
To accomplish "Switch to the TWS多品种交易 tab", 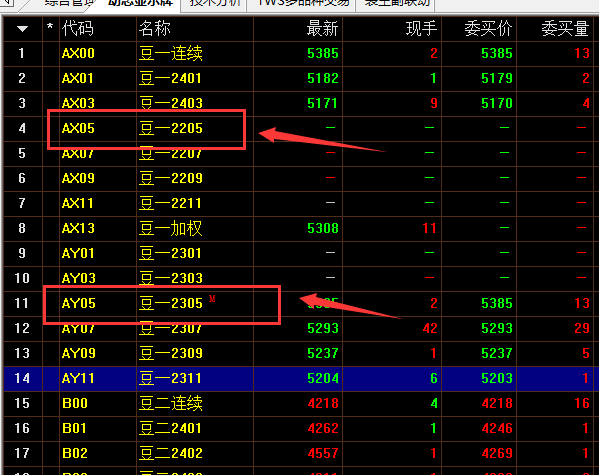I will [302, 3].
